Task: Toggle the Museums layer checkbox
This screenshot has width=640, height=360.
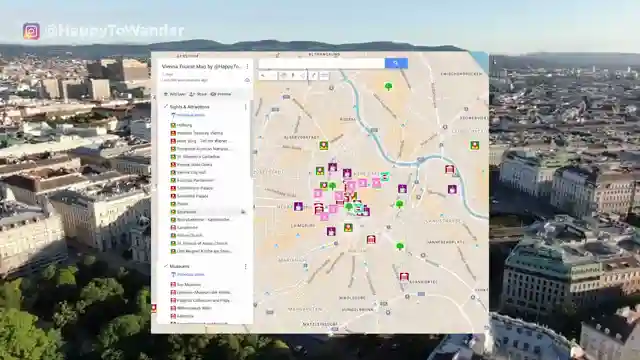Action: click(166, 266)
